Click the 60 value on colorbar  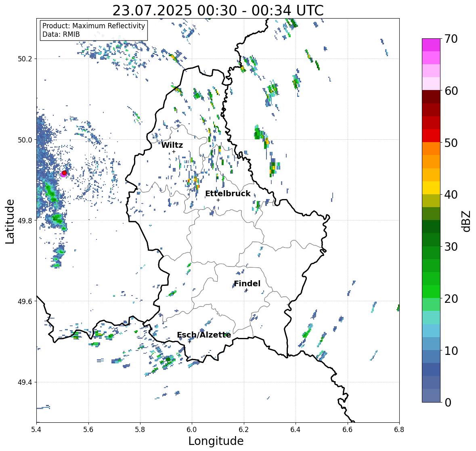(451, 91)
